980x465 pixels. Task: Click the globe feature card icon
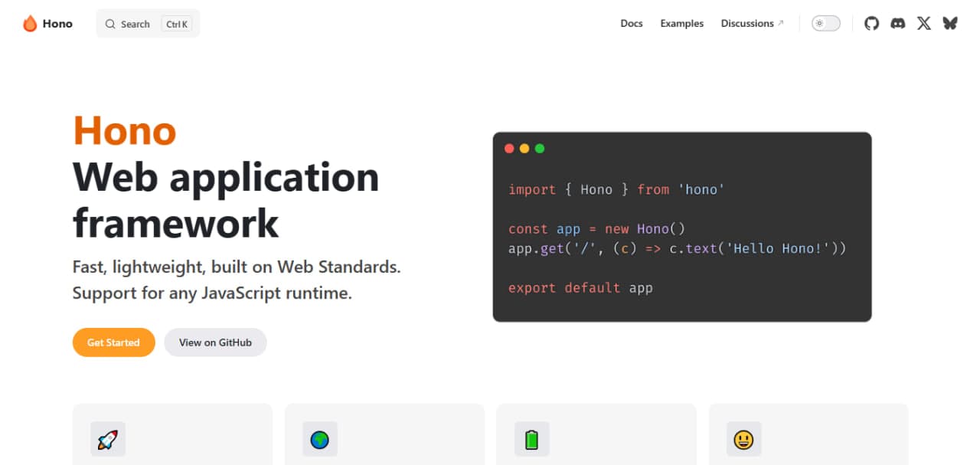point(320,440)
